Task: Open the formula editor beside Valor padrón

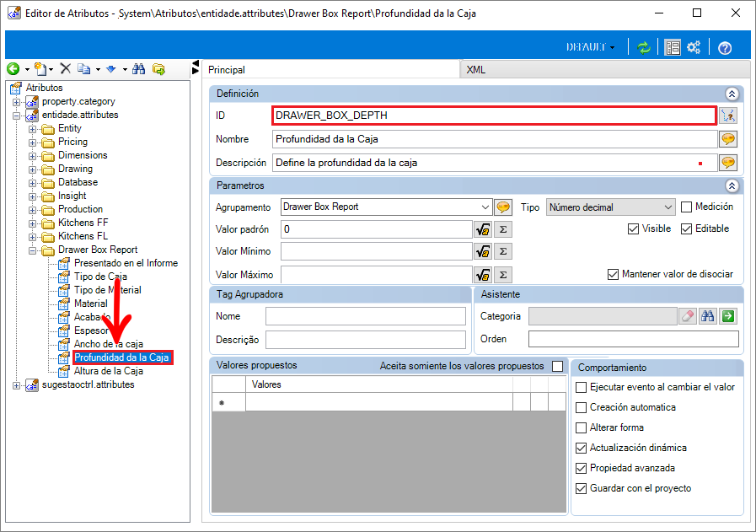Action: coord(483,229)
